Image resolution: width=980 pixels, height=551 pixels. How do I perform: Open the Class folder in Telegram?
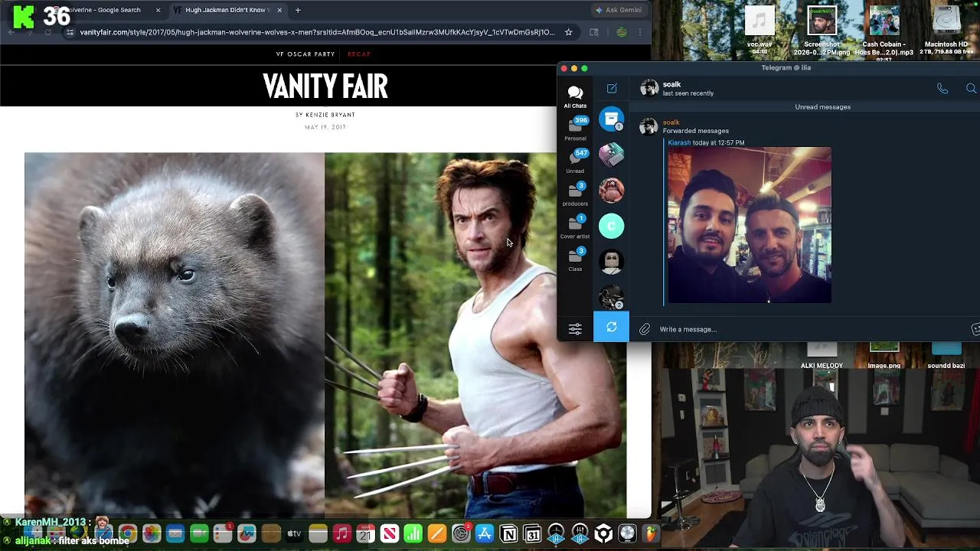click(575, 259)
